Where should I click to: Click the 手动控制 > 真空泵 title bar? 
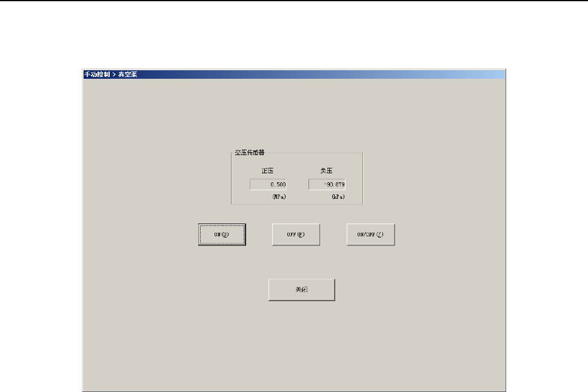pyautogui.click(x=294, y=74)
